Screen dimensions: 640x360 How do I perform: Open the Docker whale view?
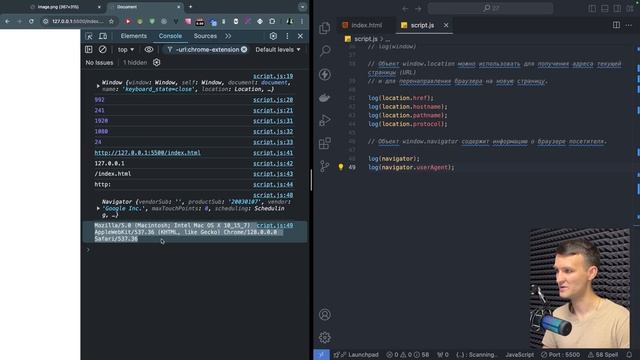tap(325, 98)
